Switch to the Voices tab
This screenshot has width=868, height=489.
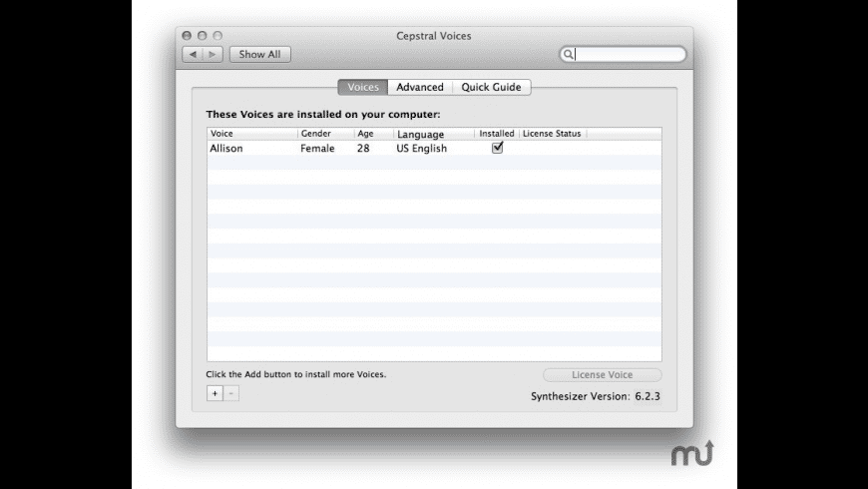click(x=363, y=87)
